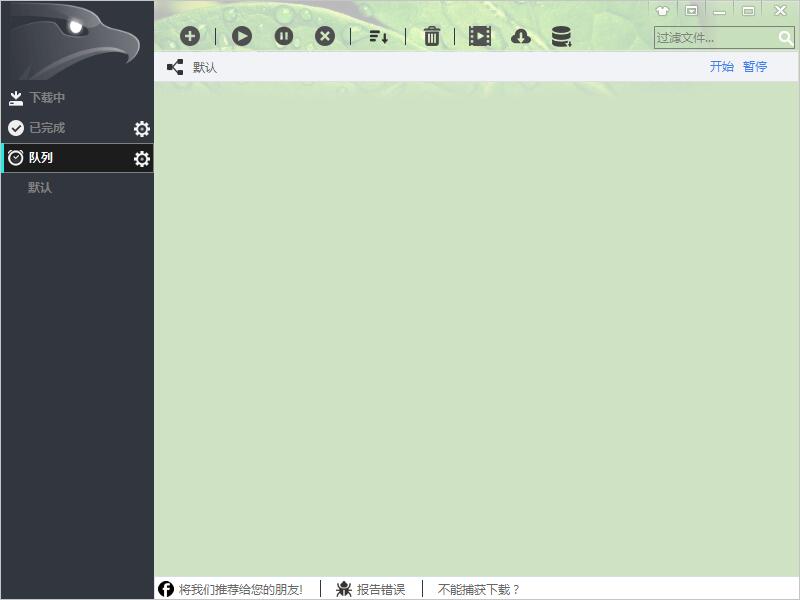Cancel download with the X circle icon

325,36
